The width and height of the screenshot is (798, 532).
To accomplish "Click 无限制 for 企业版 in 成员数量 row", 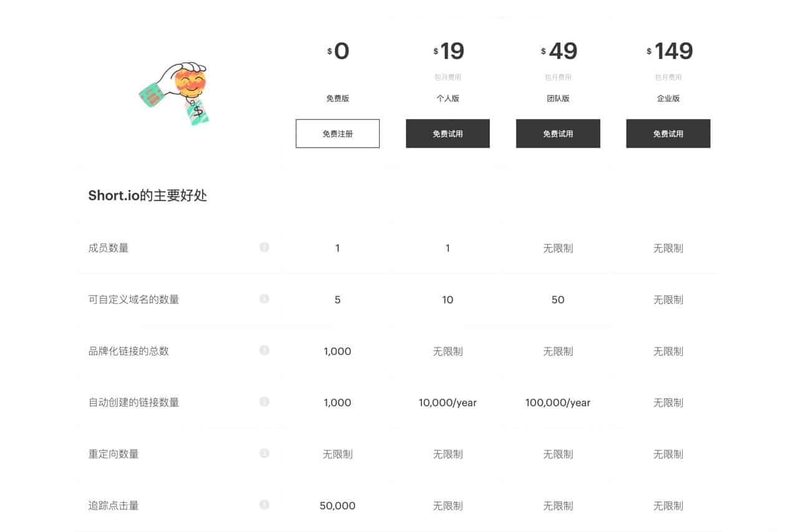I will pyautogui.click(x=668, y=248).
